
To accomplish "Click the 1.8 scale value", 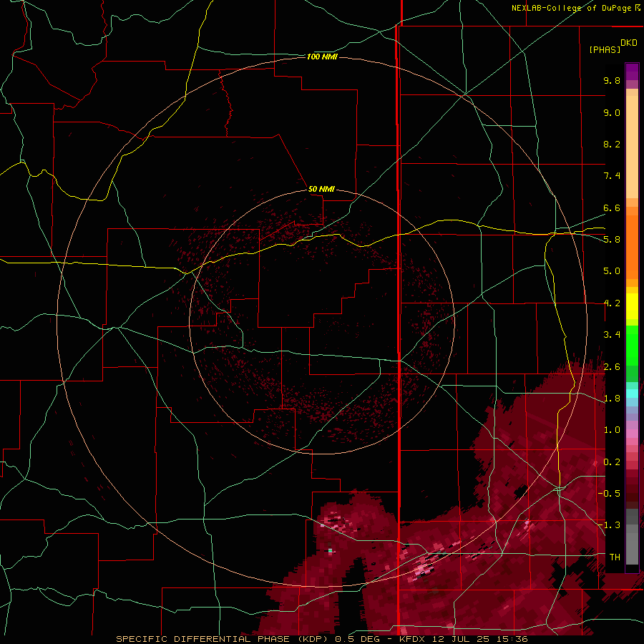I will click(x=612, y=399).
